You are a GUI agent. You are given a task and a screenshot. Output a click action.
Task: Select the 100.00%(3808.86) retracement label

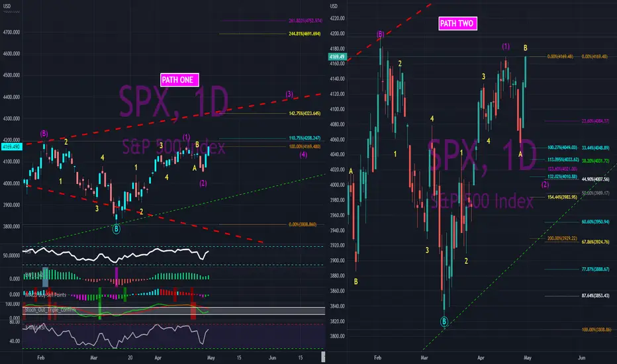click(x=596, y=330)
